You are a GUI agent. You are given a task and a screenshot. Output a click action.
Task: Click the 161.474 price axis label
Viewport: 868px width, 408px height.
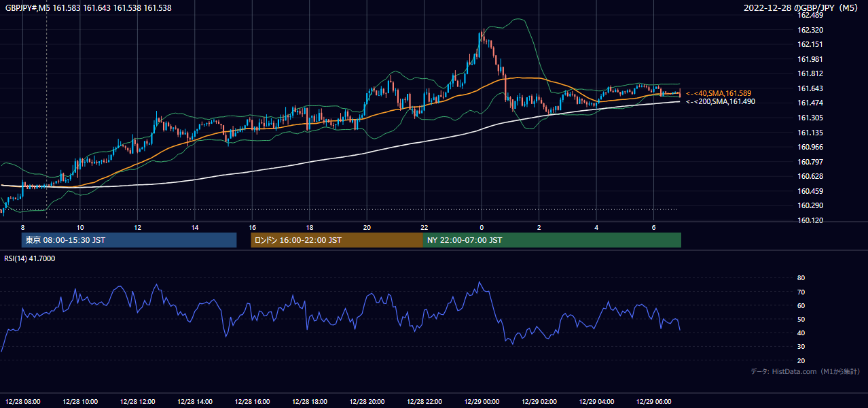[x=810, y=103]
